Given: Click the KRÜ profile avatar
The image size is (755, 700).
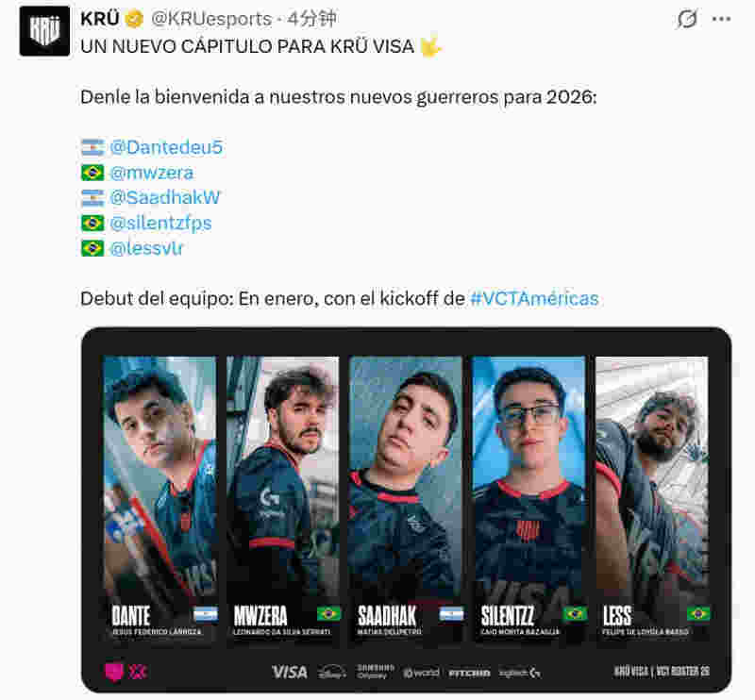Looking at the screenshot, I should [x=44, y=31].
